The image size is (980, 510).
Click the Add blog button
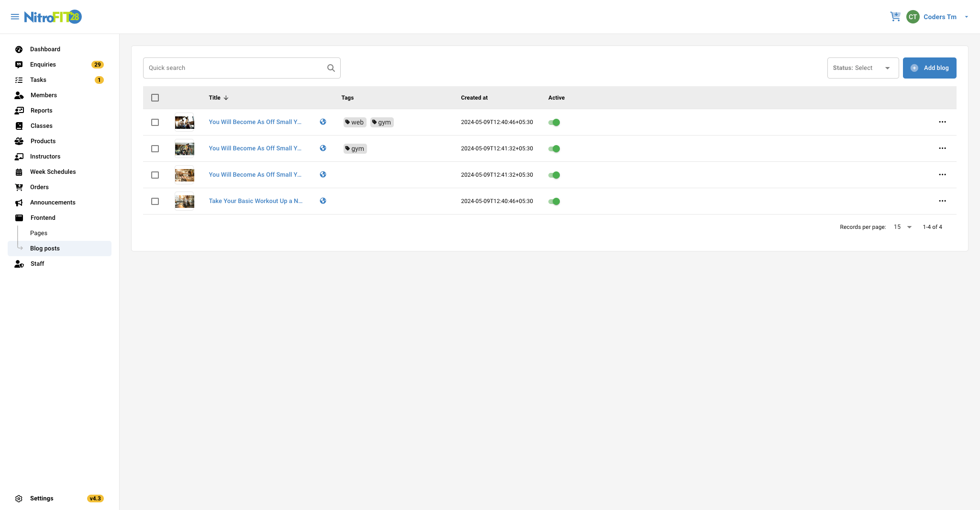tap(929, 68)
